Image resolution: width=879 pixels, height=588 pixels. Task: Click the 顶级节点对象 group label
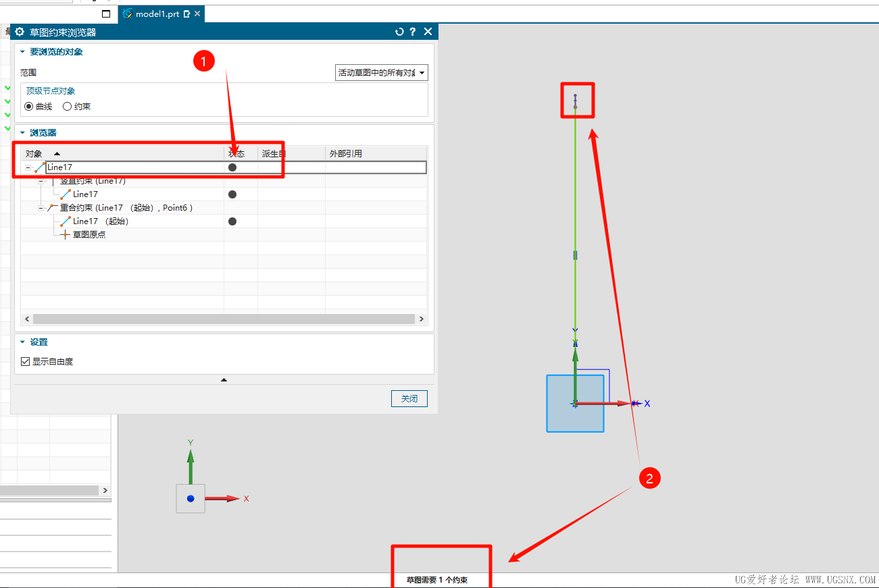pos(51,91)
